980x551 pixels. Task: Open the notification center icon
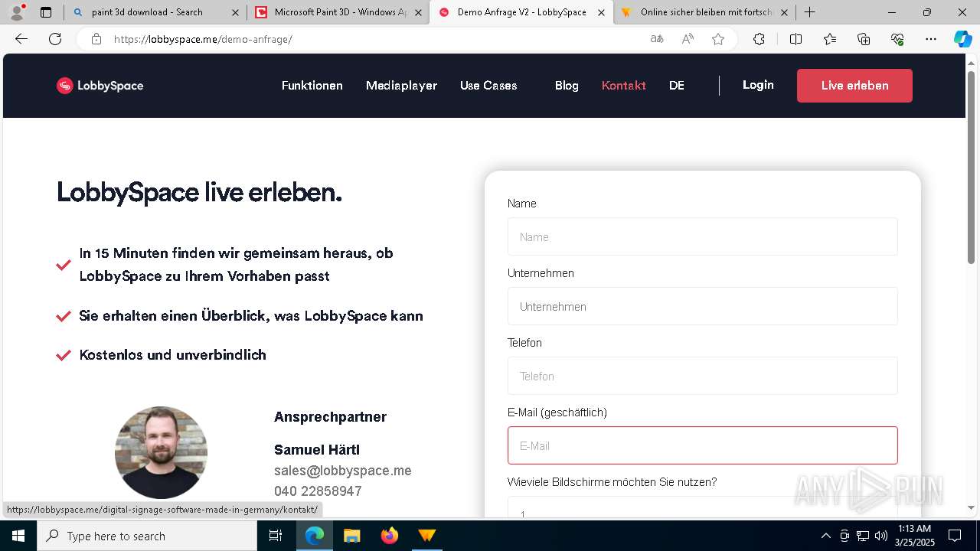click(x=955, y=536)
